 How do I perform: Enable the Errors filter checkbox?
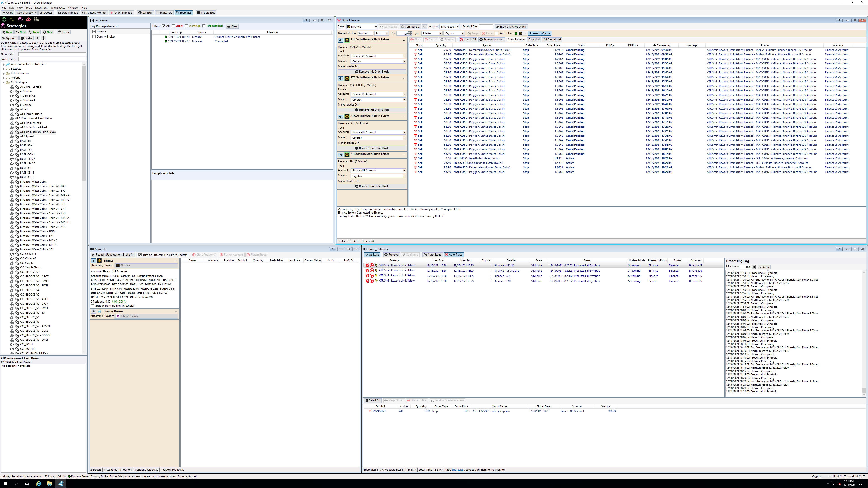click(x=173, y=26)
